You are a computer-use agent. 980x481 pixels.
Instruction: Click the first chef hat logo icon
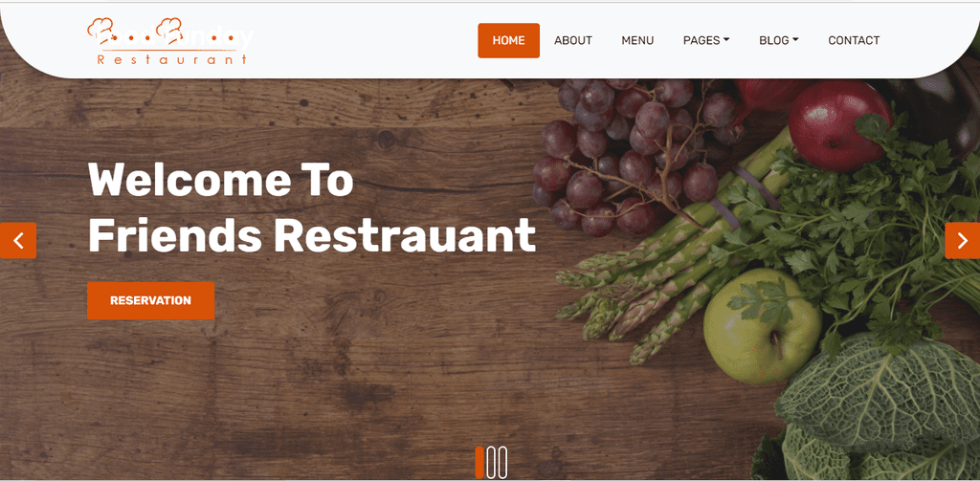[x=100, y=30]
